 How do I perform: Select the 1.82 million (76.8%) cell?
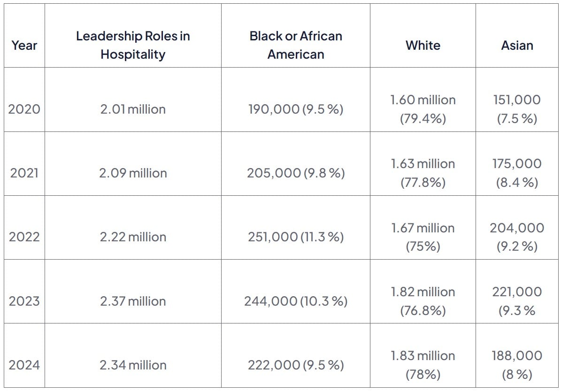[x=423, y=301]
